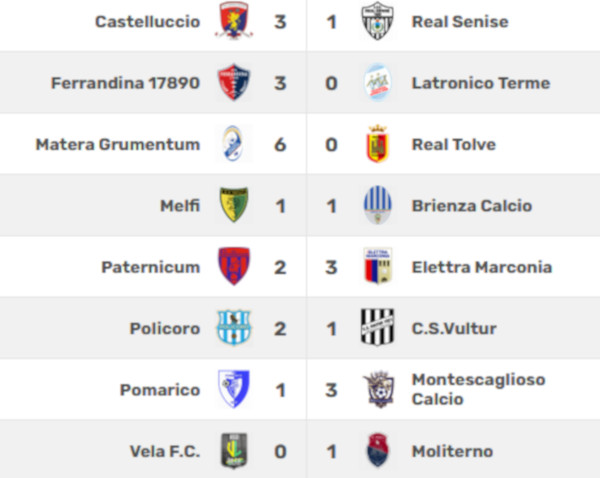The height and width of the screenshot is (478, 600).
Task: Open the Moliterno team crest
Action: [377, 450]
